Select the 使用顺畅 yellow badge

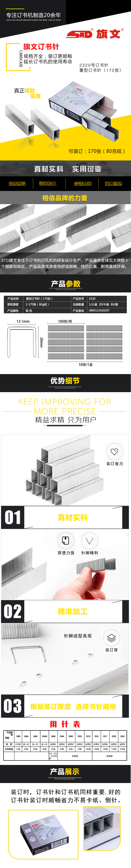pyautogui.click(x=114, y=184)
